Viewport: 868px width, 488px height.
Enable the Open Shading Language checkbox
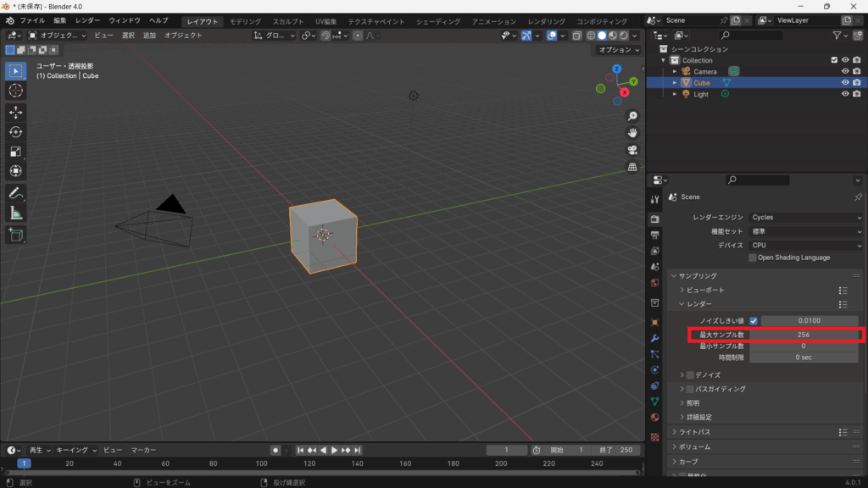pos(752,258)
